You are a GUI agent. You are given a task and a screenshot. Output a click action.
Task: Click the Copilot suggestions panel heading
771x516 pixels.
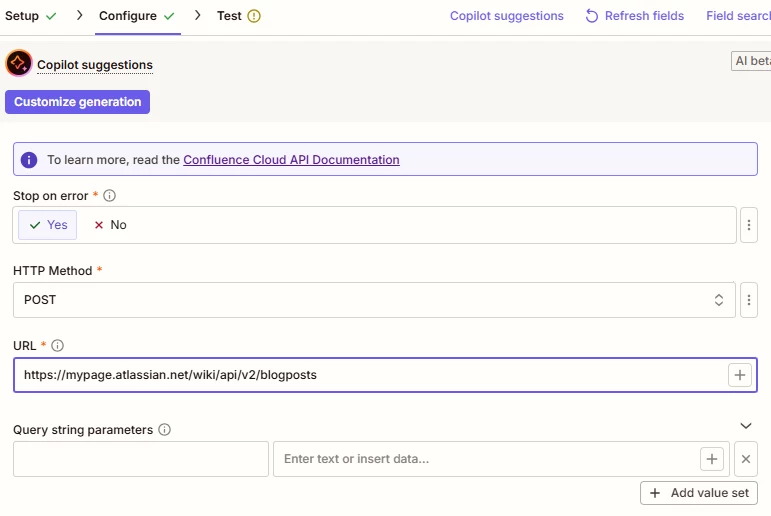coord(95,65)
